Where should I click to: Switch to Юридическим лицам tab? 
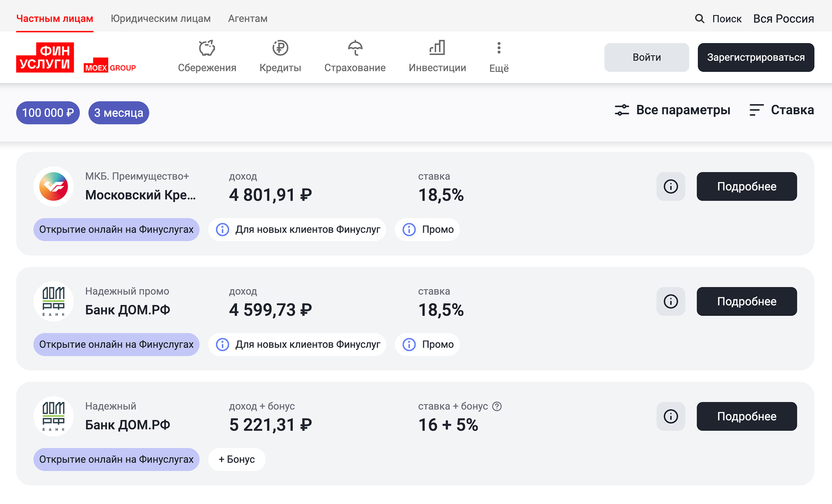[x=161, y=19]
